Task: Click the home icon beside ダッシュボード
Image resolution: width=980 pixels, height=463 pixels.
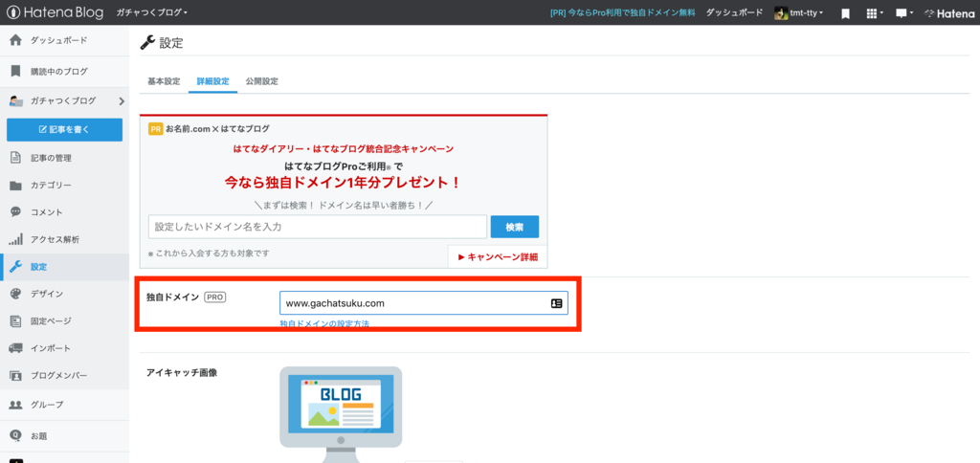Action: click(x=16, y=40)
